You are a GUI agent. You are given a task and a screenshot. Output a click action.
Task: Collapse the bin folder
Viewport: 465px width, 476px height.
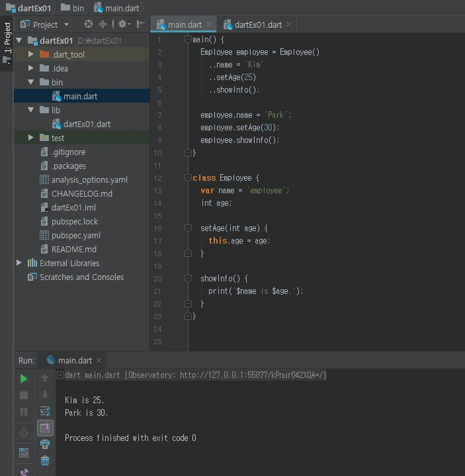[x=30, y=82]
